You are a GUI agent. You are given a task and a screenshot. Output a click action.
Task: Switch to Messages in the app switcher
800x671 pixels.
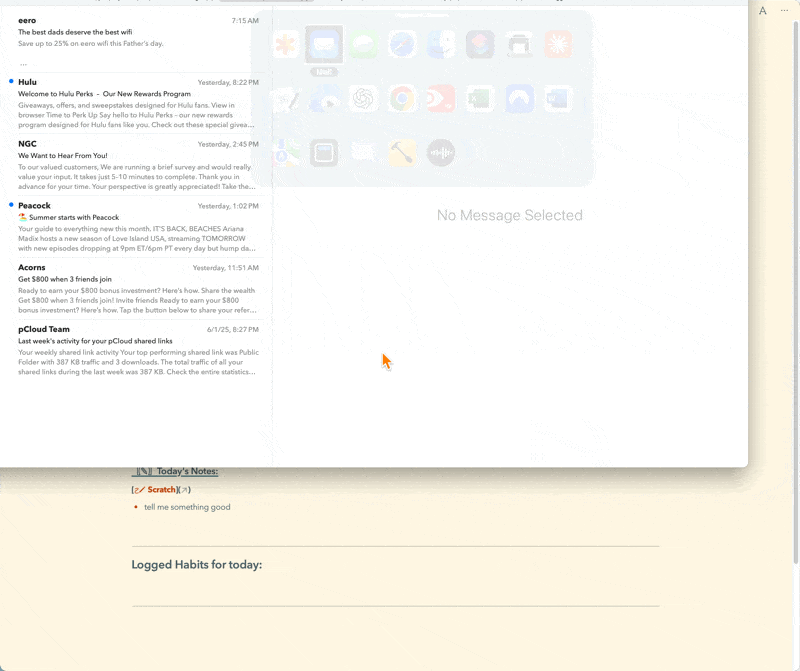363,44
